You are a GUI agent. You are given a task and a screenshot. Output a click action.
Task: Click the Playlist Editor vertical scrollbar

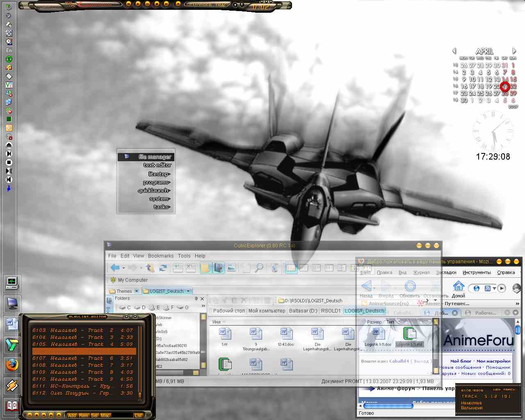tap(140, 363)
